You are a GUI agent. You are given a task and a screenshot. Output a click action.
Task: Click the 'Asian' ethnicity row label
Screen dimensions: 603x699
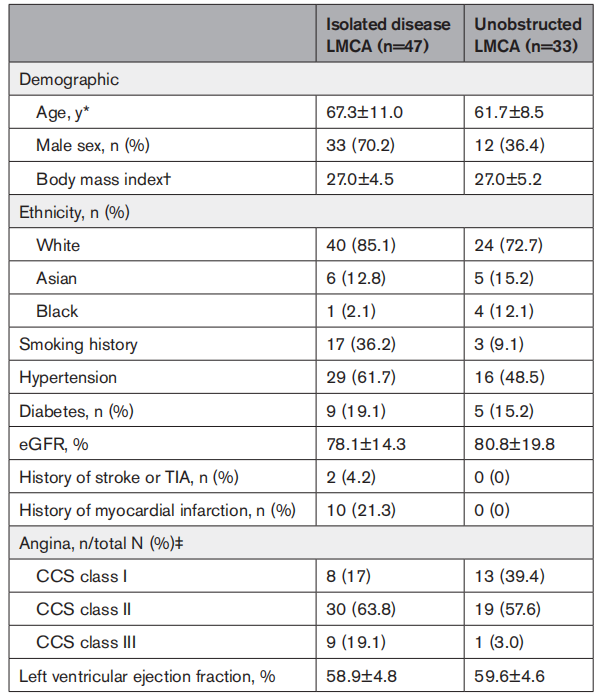(x=57, y=278)
